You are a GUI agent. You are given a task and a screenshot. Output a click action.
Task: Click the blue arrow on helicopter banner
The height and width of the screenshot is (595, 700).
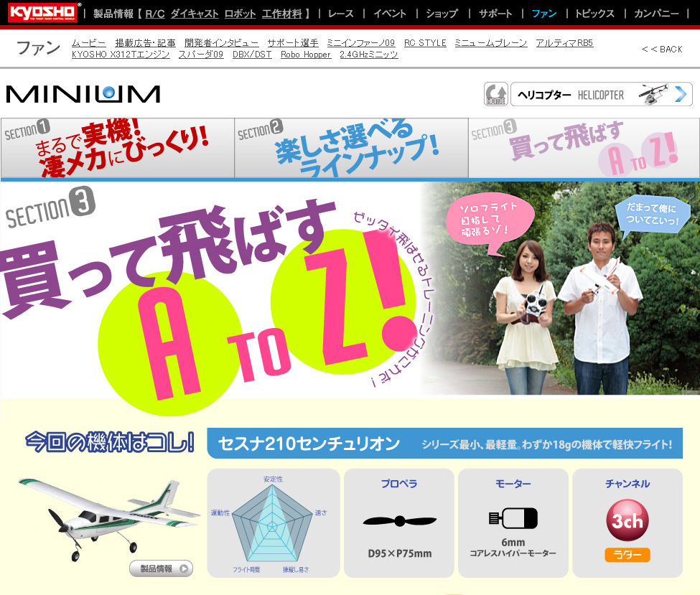[x=681, y=94]
